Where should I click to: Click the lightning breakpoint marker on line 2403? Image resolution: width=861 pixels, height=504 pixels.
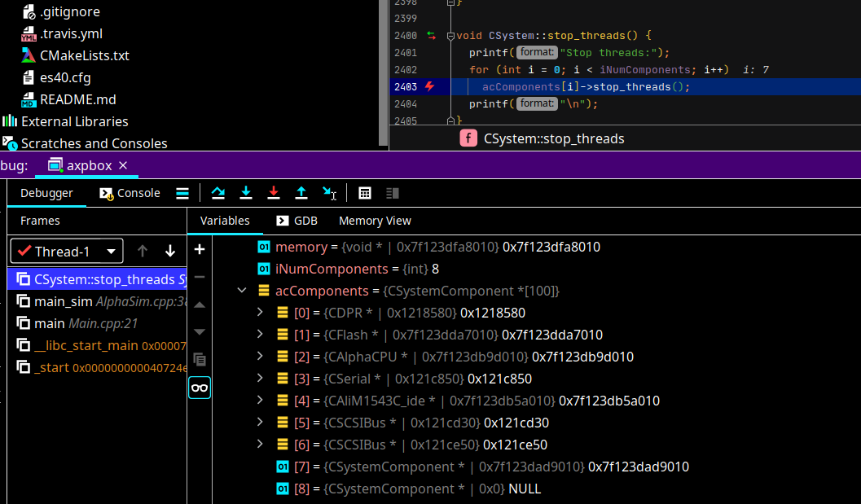[x=430, y=86]
